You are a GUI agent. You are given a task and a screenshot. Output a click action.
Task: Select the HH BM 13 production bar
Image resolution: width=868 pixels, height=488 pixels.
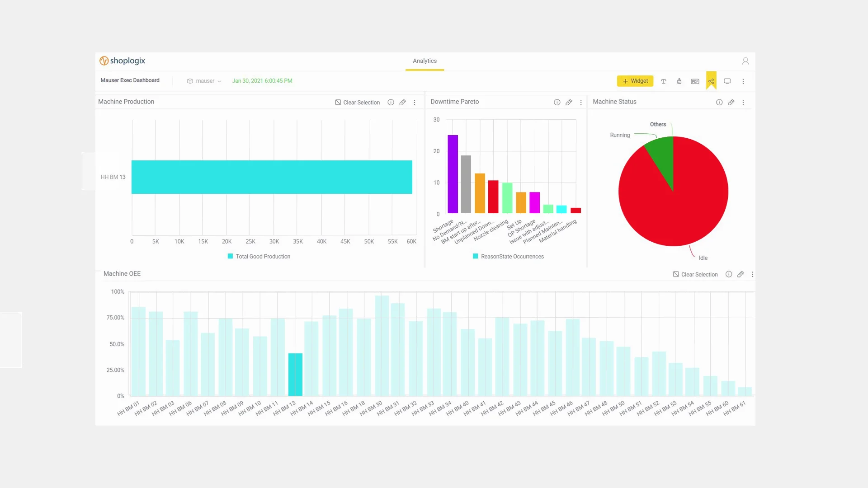coord(272,177)
